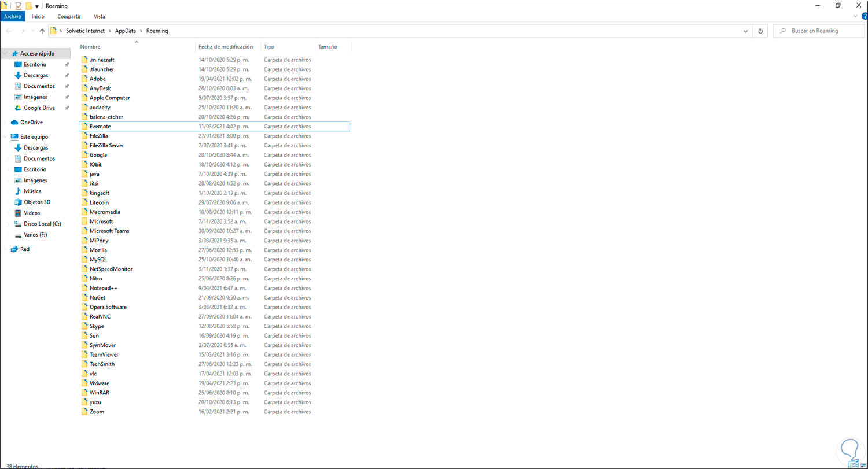Refresh the Roaming folder view
Image resolution: width=868 pixels, height=469 pixels.
760,31
